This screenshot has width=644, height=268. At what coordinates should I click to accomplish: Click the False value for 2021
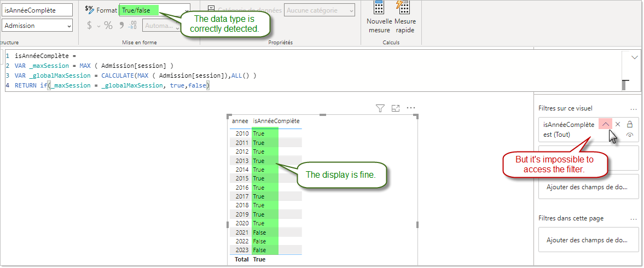point(259,232)
